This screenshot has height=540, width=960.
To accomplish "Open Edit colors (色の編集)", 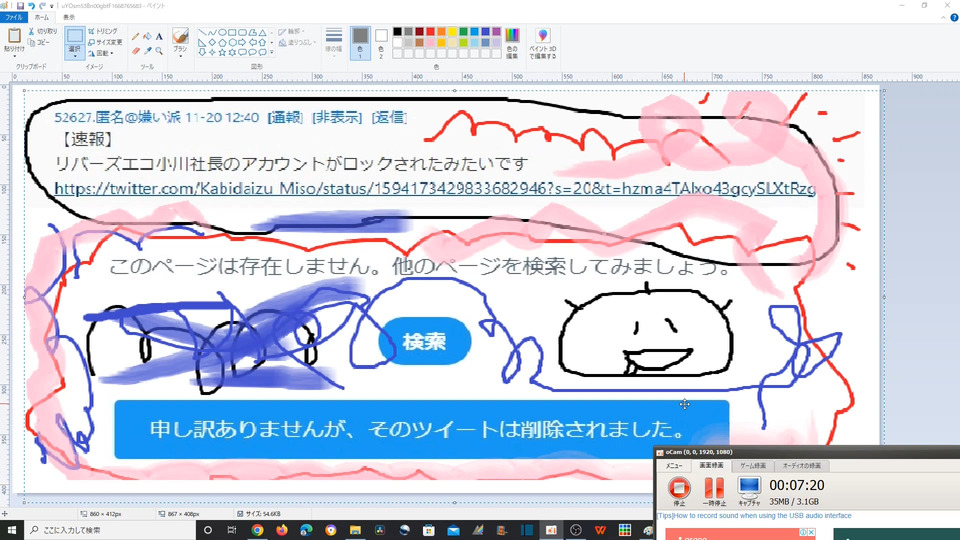I will [x=512, y=43].
